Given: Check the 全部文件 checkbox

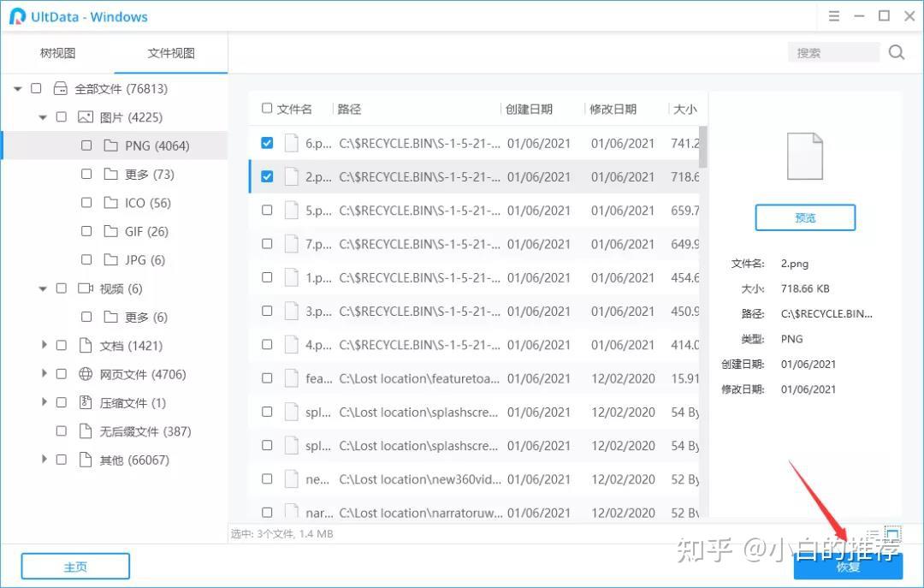Looking at the screenshot, I should [x=36, y=87].
